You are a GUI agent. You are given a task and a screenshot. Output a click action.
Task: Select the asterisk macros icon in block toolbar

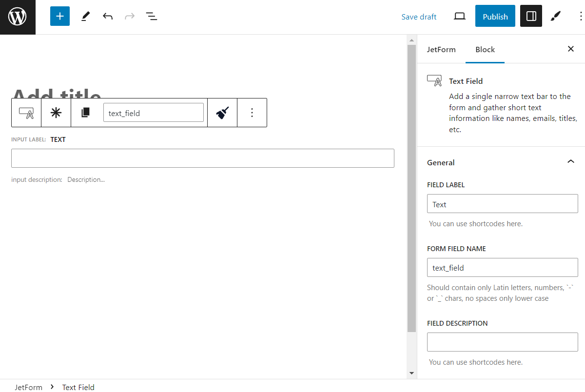pos(56,113)
